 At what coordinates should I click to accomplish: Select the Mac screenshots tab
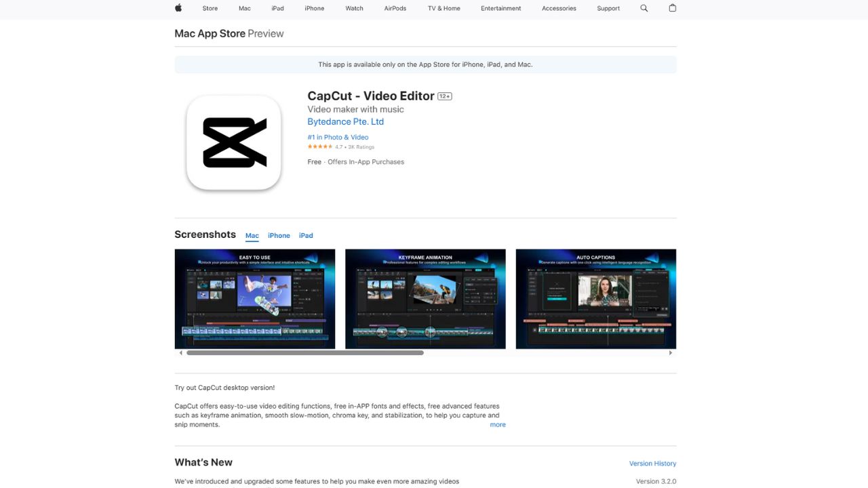point(252,236)
